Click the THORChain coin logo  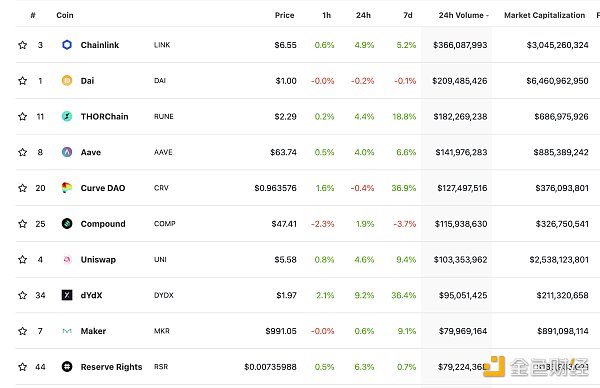tap(67, 116)
